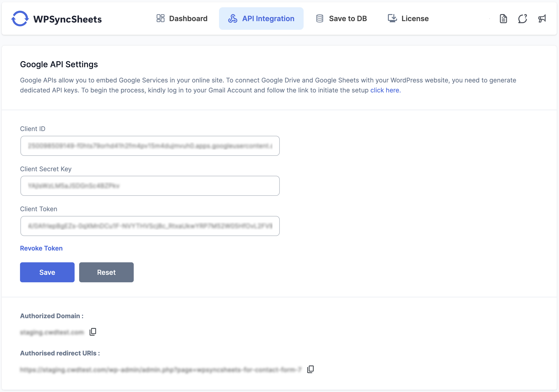This screenshot has width=559, height=392.
Task: Click the Save to DB database icon
Action: [x=320, y=18]
